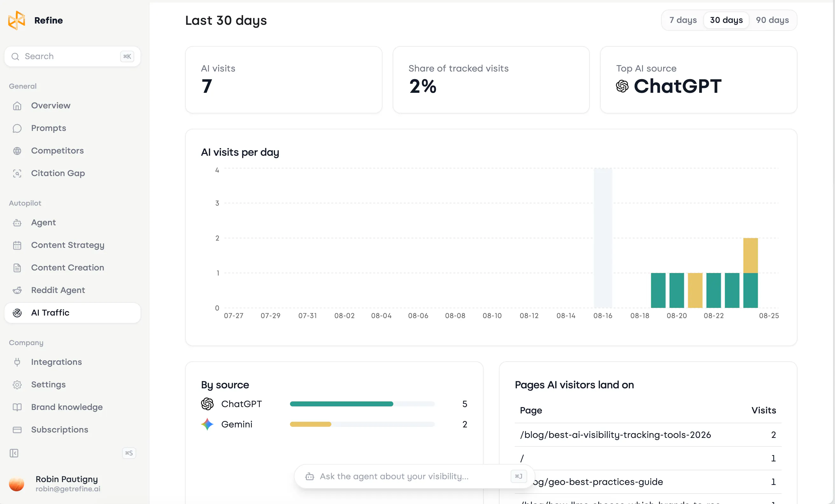Click the Content Creation document icon

[x=17, y=268]
